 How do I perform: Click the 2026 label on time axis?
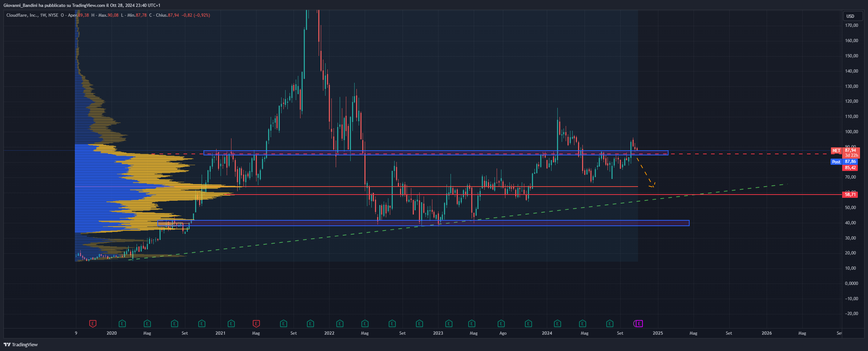click(x=767, y=333)
